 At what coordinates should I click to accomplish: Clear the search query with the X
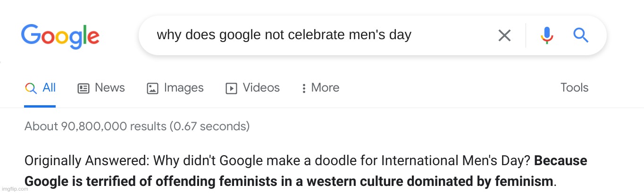504,35
